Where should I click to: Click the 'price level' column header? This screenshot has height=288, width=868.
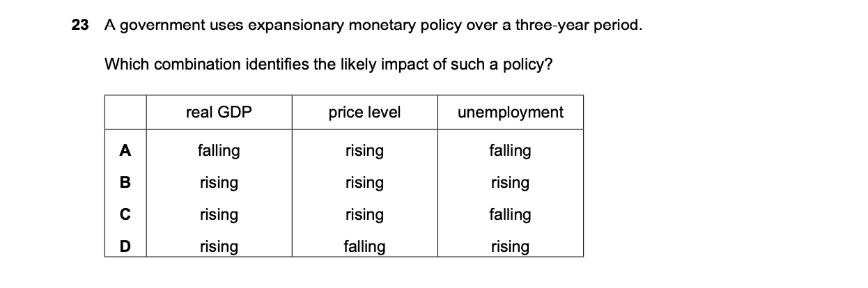[364, 112]
